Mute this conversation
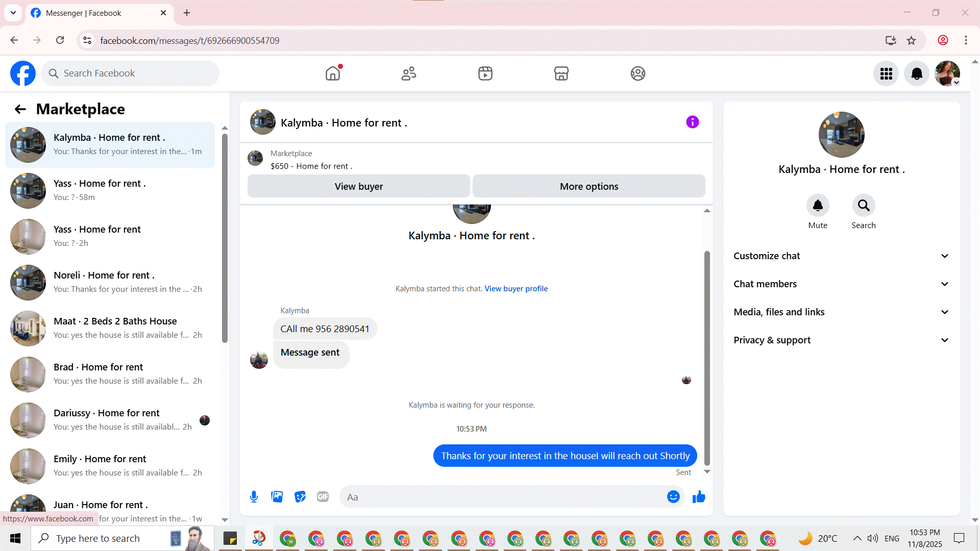Screen dimensions: 980x551 point(818,206)
